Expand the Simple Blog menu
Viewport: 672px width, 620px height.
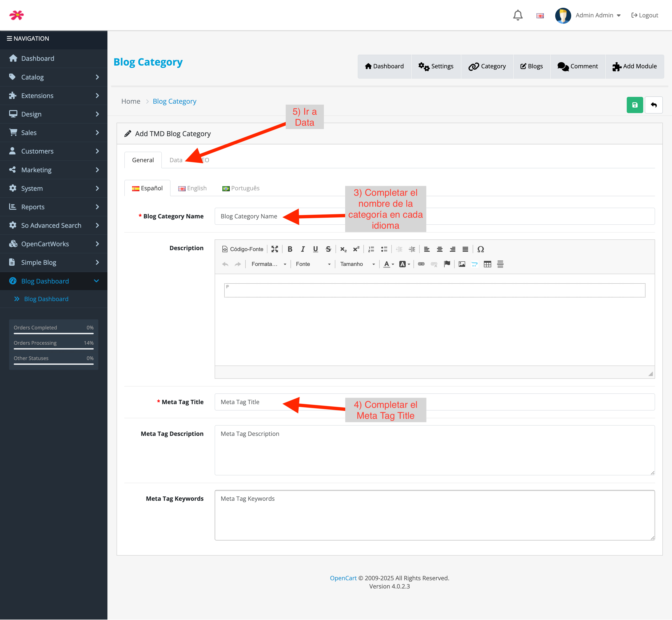click(54, 262)
